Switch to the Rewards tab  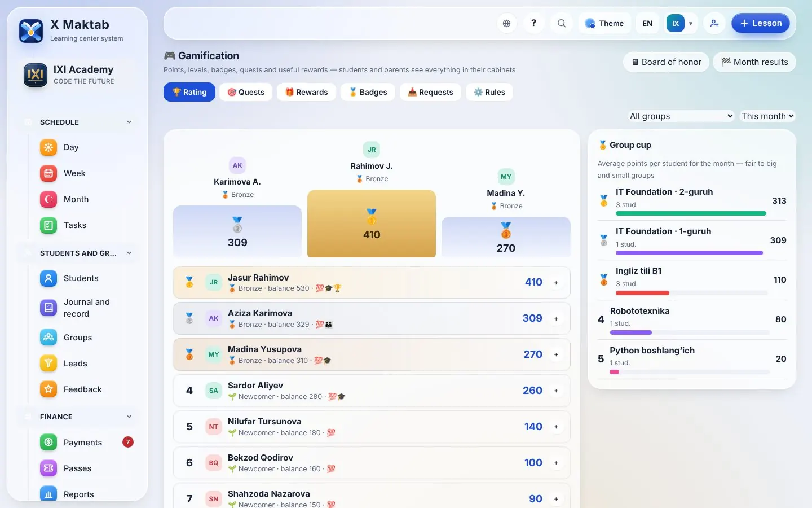coord(306,92)
